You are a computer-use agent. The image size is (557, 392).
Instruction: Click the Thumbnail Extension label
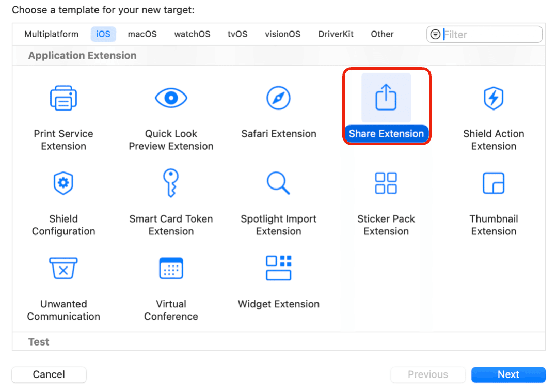coord(494,225)
